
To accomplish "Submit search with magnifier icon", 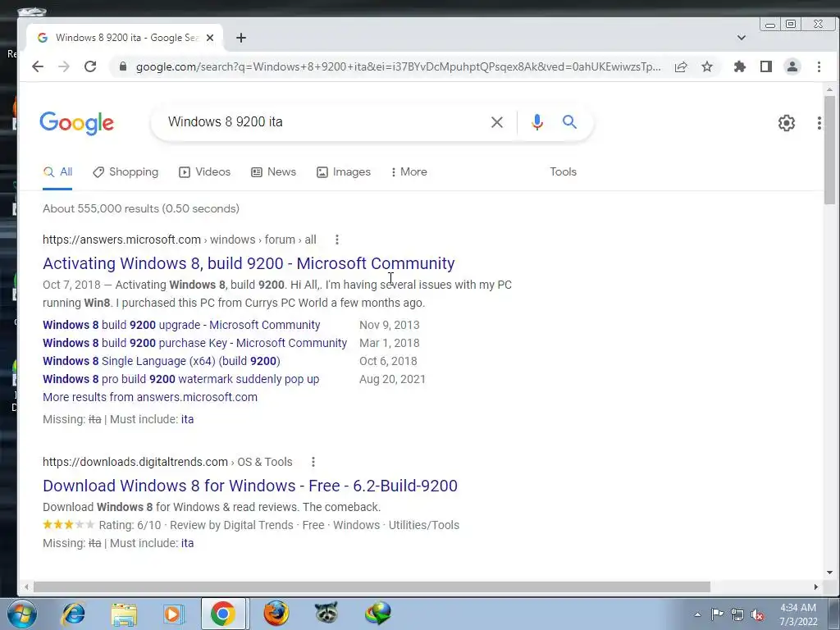I will [569, 122].
